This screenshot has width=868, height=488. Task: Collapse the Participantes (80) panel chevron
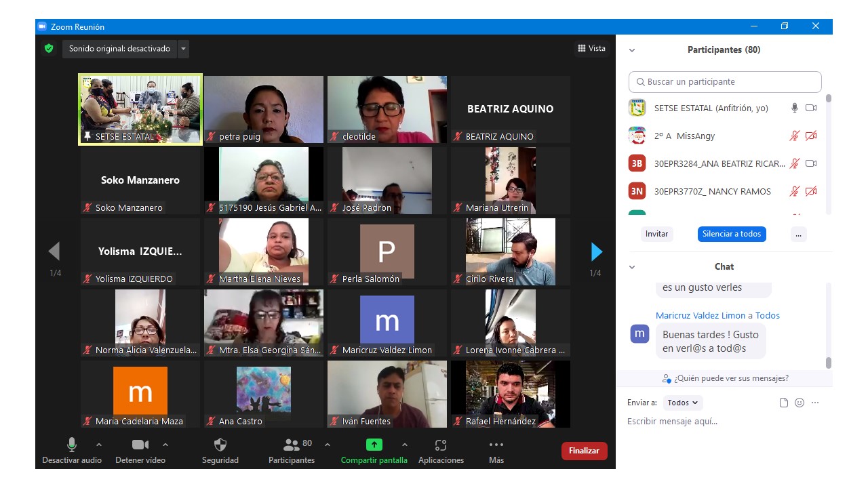pos(632,50)
